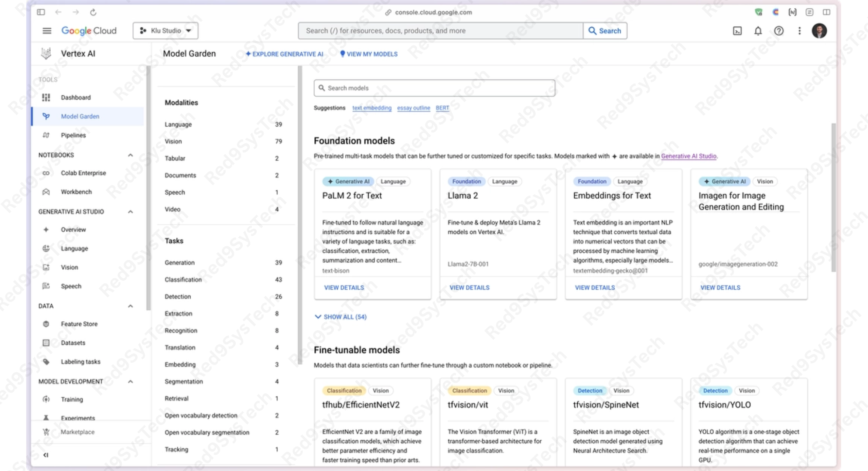The height and width of the screenshot is (471, 868).
Task: Collapse the Model Development section
Action: click(x=130, y=382)
